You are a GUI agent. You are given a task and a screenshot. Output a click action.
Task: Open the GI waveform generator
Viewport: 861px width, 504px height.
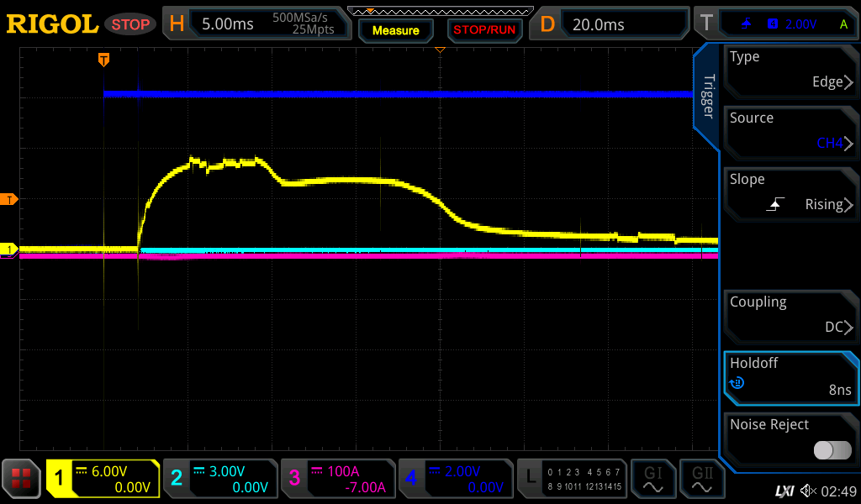[652, 479]
